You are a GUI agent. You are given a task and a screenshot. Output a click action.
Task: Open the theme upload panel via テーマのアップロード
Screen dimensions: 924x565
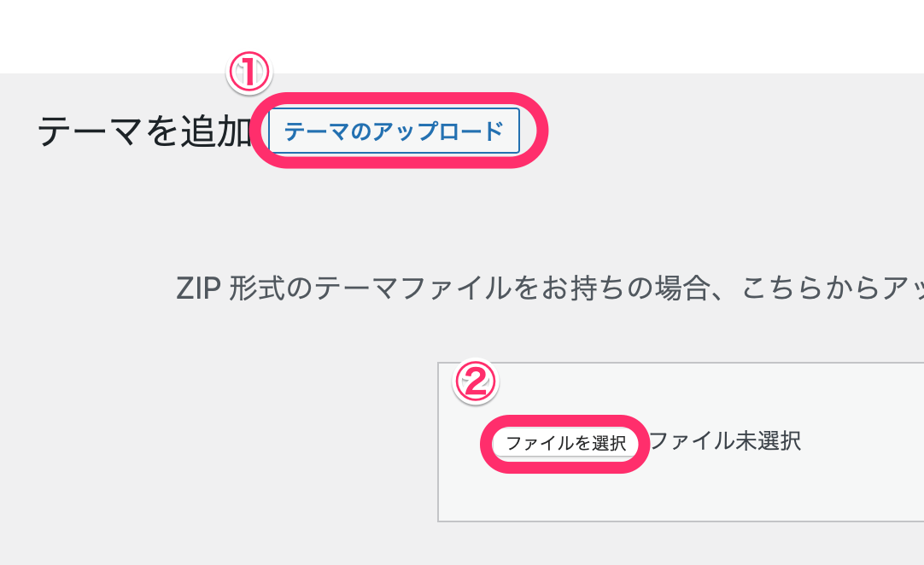coord(394,131)
